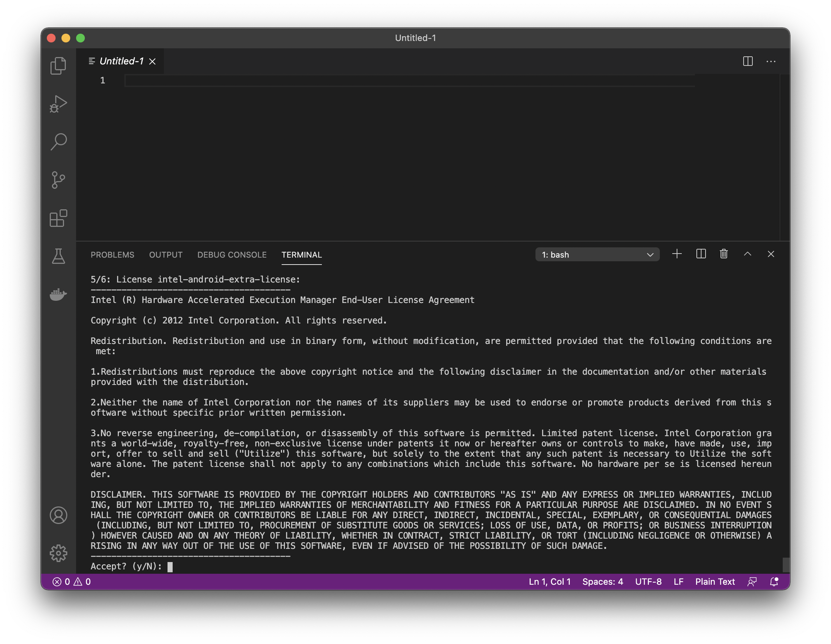Open the Explorer view in activity bar
The image size is (831, 644).
pos(58,65)
